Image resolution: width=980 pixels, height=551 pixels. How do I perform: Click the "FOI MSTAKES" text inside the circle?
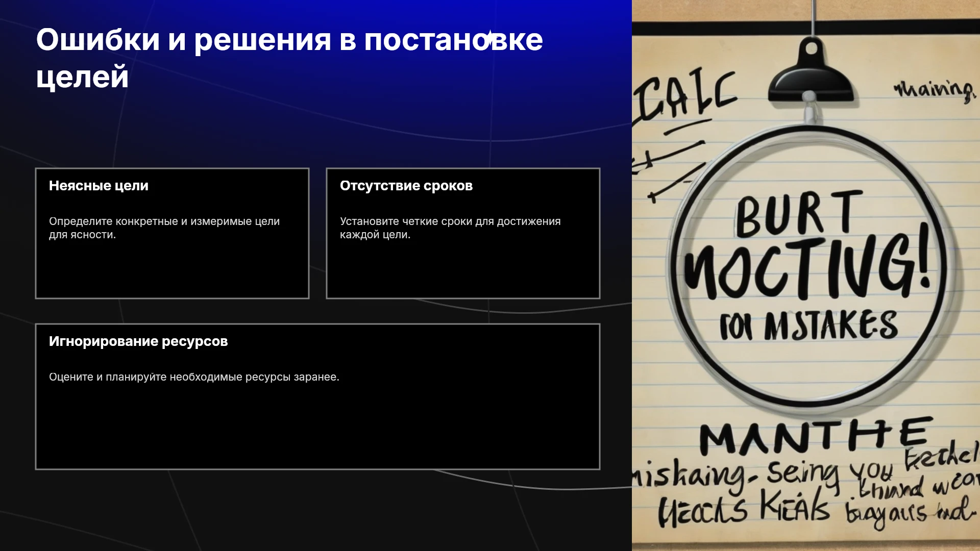tap(808, 325)
